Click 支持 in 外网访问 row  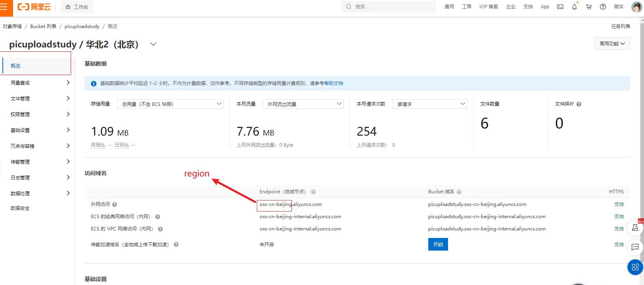point(619,204)
